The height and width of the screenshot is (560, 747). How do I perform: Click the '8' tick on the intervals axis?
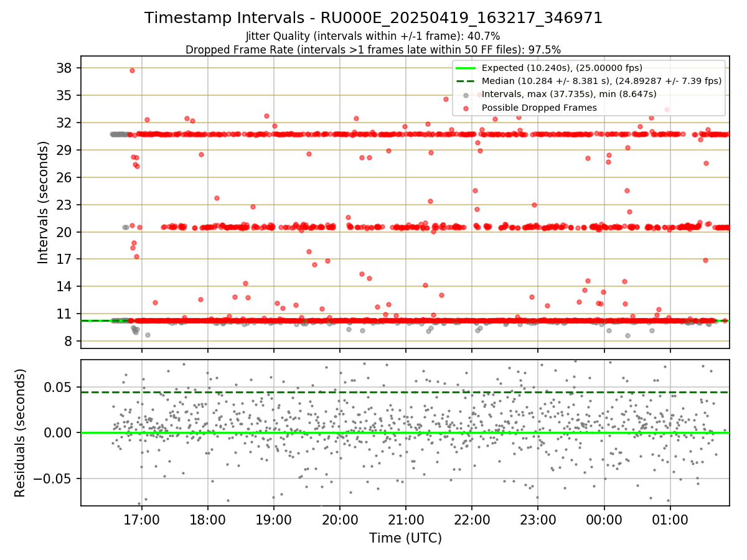point(68,341)
